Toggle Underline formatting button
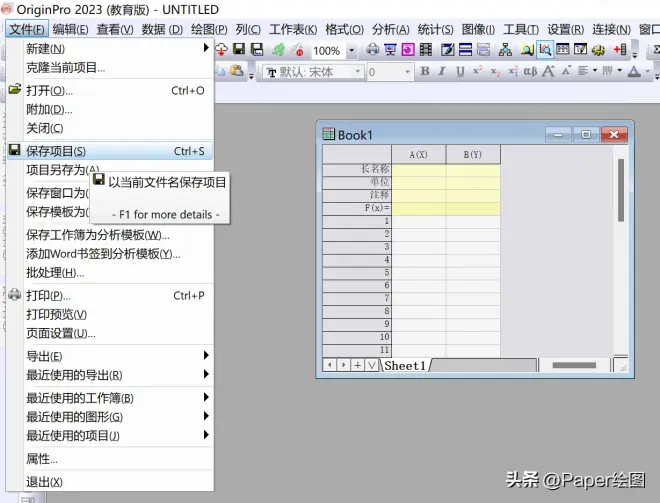This screenshot has width=660, height=503. (x=460, y=72)
